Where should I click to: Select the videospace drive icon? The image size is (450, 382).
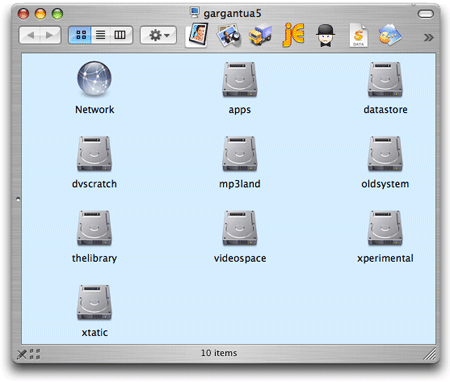(240, 228)
